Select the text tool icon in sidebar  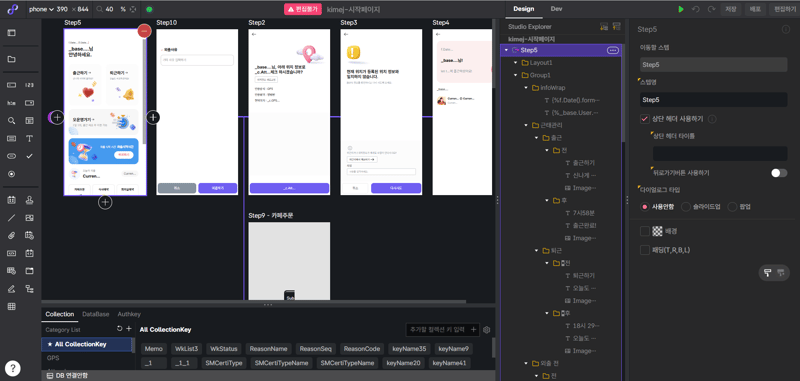(x=30, y=138)
